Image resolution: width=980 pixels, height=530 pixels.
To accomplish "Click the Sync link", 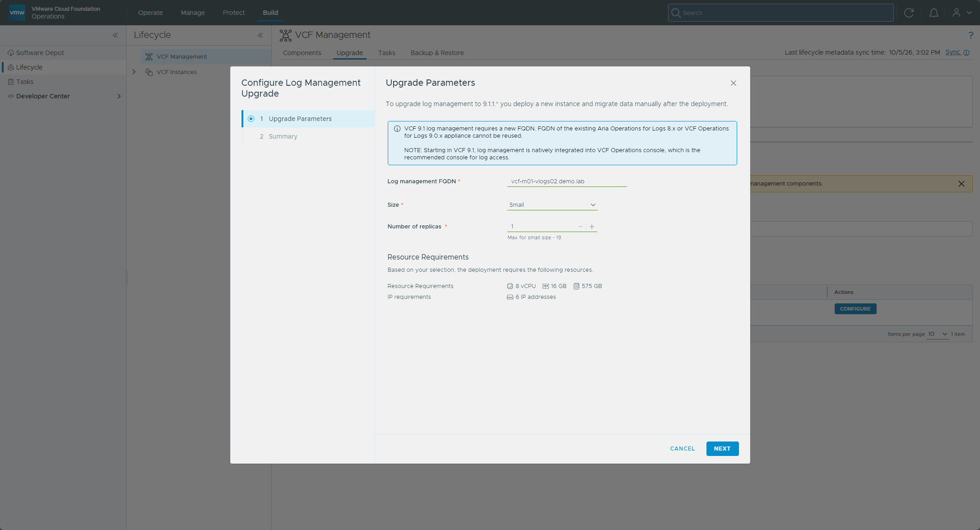I will [953, 52].
